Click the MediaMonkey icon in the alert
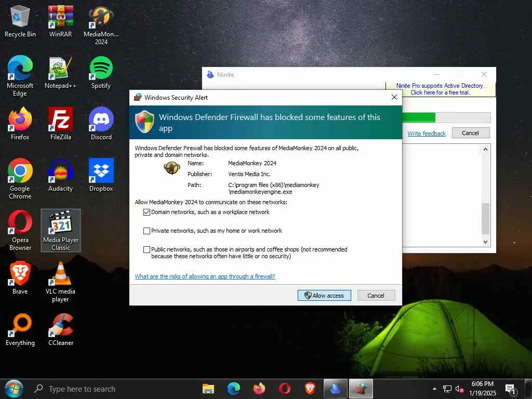 [x=171, y=168]
